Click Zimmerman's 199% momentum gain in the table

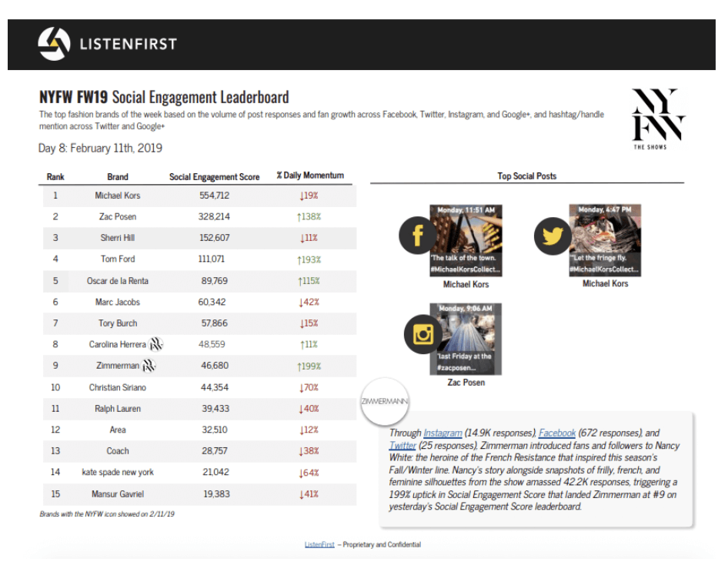(x=309, y=366)
